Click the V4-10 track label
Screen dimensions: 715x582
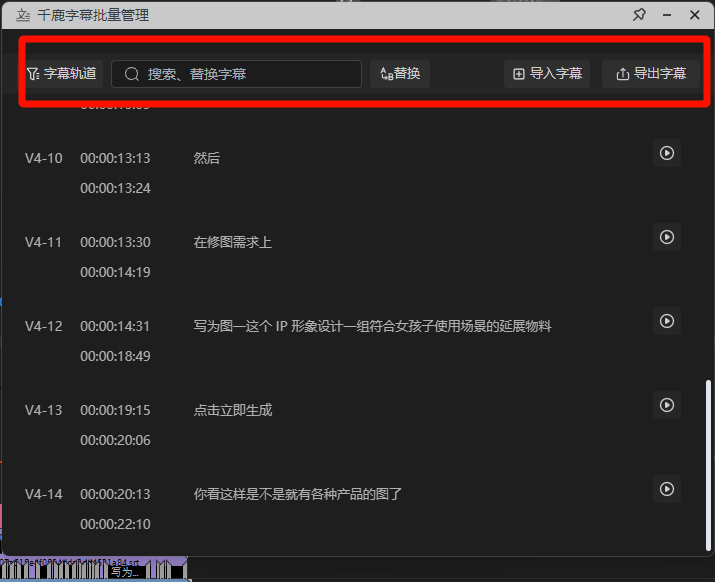tap(44, 158)
